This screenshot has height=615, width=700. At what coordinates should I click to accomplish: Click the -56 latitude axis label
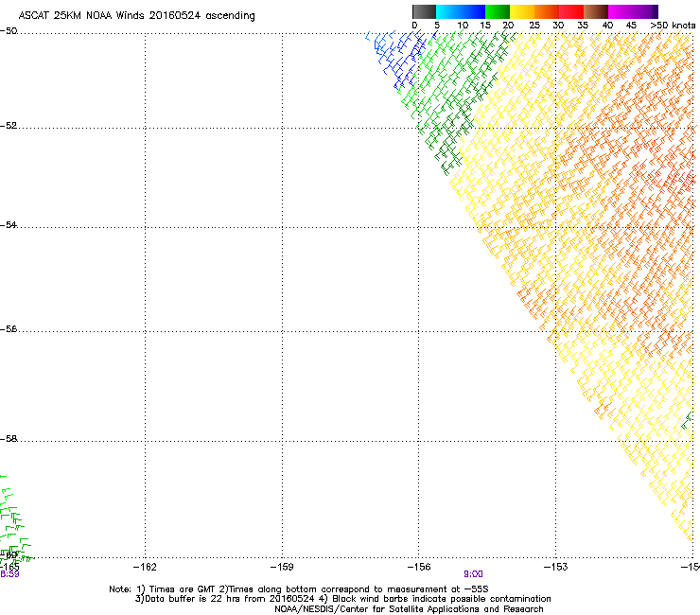tap(9, 328)
